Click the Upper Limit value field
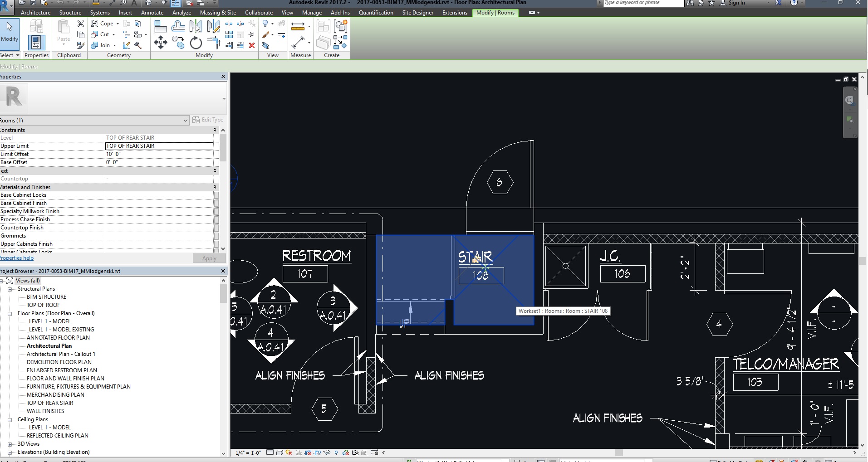The image size is (868, 462). point(159,146)
